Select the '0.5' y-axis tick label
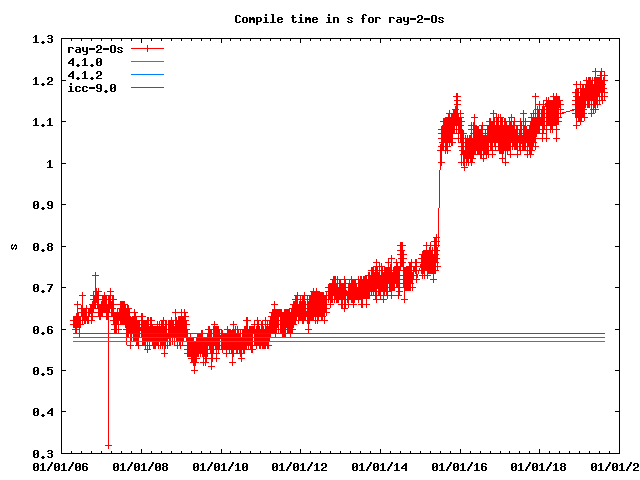The width and height of the screenshot is (640, 480). [x=43, y=371]
